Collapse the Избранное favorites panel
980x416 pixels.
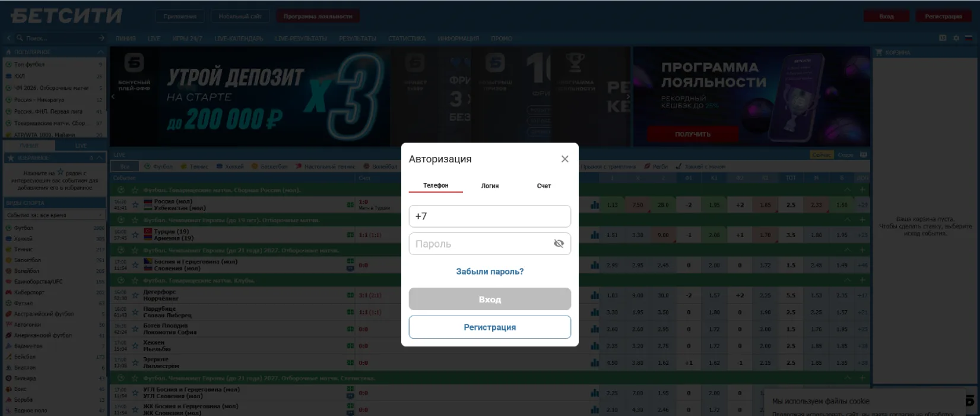tap(100, 158)
